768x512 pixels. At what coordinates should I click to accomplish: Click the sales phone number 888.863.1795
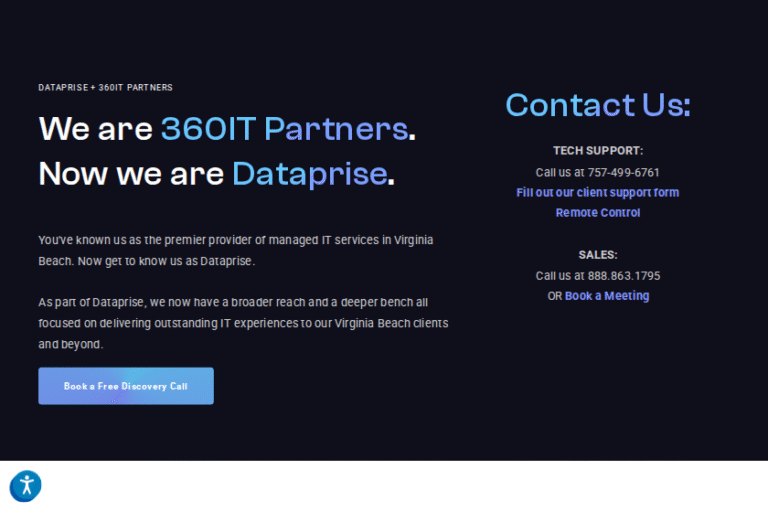coord(624,276)
